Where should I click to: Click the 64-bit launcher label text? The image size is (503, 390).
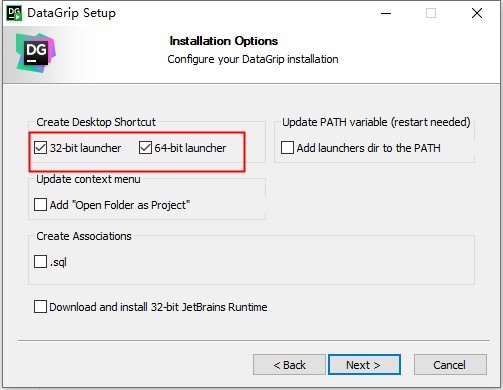pos(190,148)
